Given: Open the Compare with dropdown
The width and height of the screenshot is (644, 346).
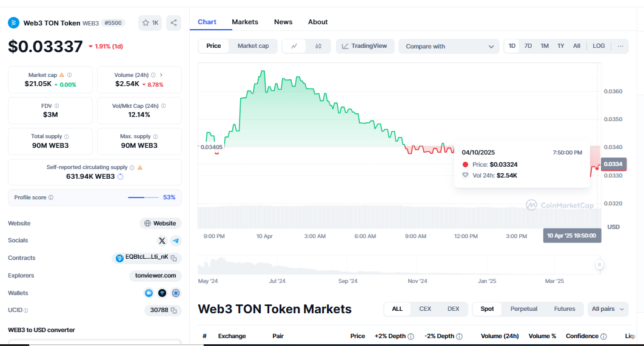Looking at the screenshot, I should coord(449,47).
